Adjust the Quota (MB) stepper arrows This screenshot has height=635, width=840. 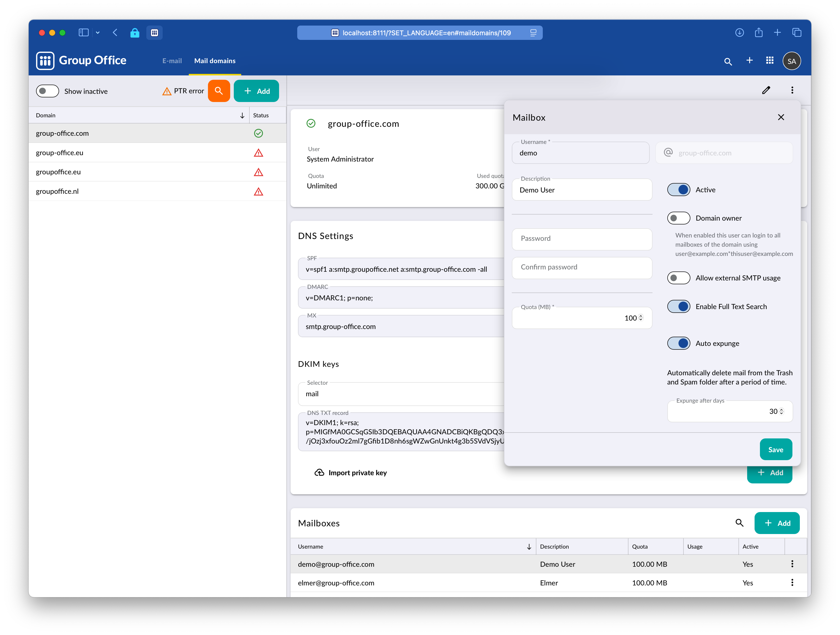[x=641, y=318]
